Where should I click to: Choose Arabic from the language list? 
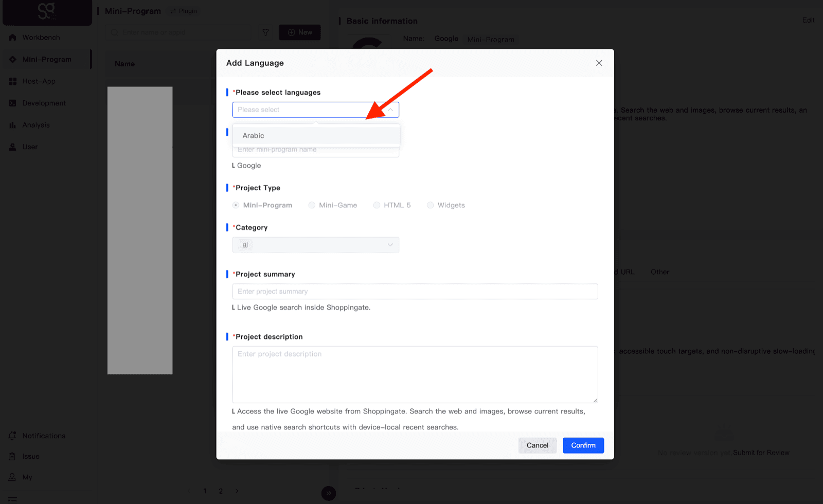316,136
